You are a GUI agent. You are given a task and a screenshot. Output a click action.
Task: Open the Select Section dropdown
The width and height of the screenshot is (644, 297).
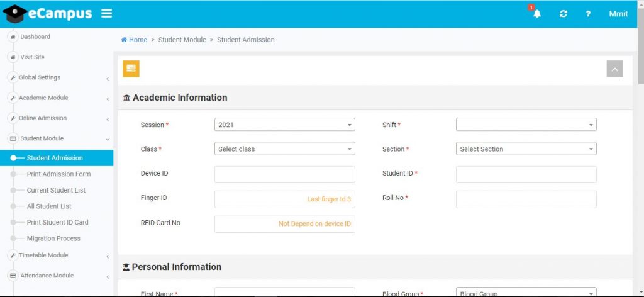[526, 148]
